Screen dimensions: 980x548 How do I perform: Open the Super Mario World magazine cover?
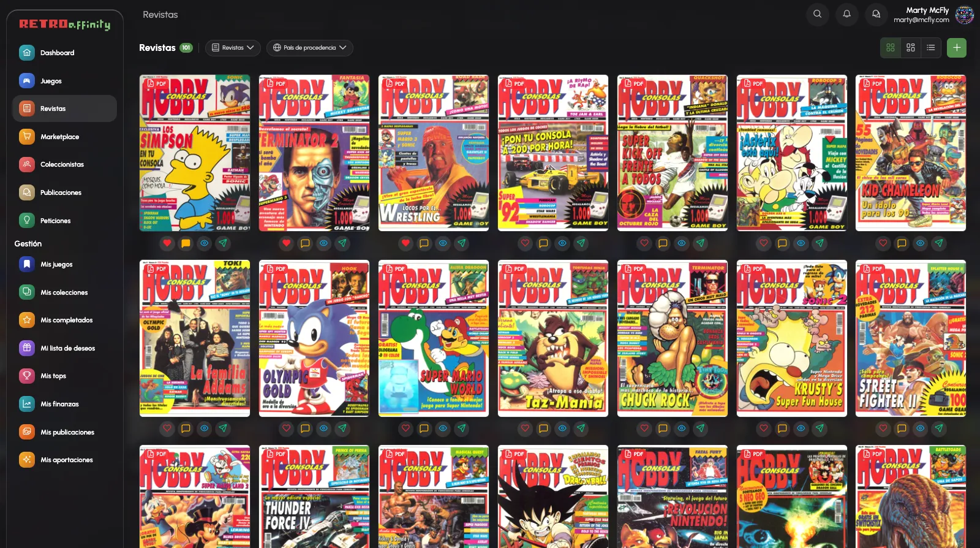pos(434,338)
